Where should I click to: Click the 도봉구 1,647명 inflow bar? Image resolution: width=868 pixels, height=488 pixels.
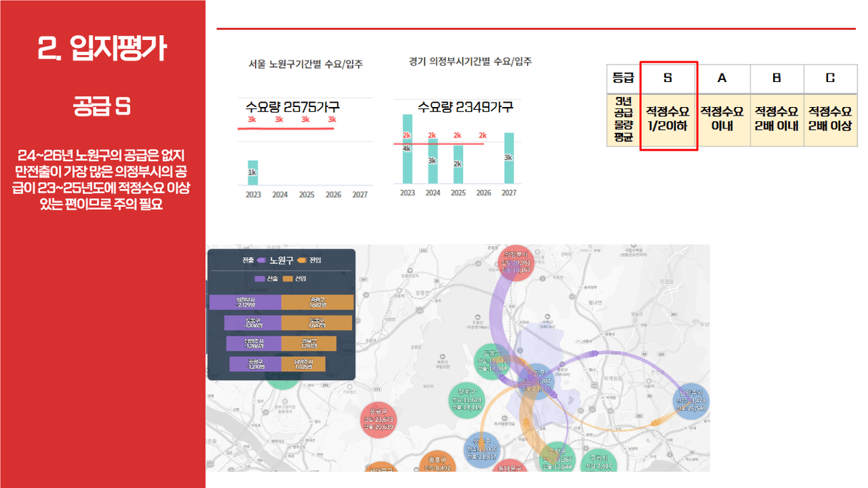317,322
